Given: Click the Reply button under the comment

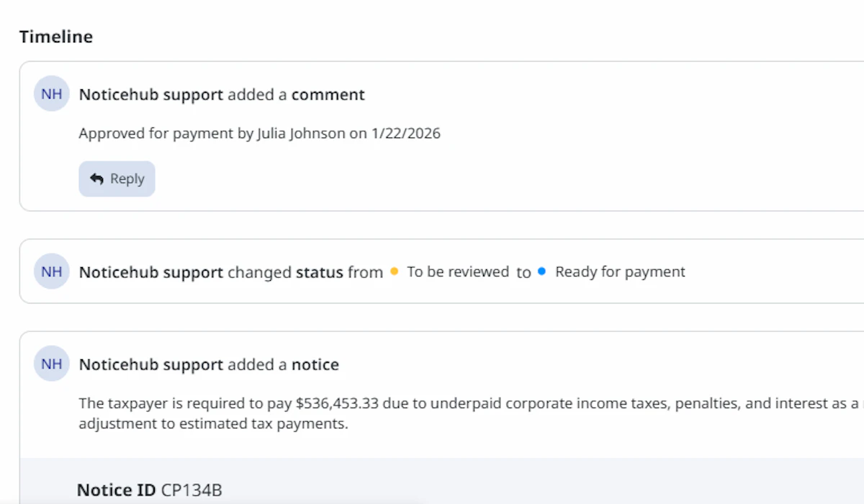Looking at the screenshot, I should point(117,179).
